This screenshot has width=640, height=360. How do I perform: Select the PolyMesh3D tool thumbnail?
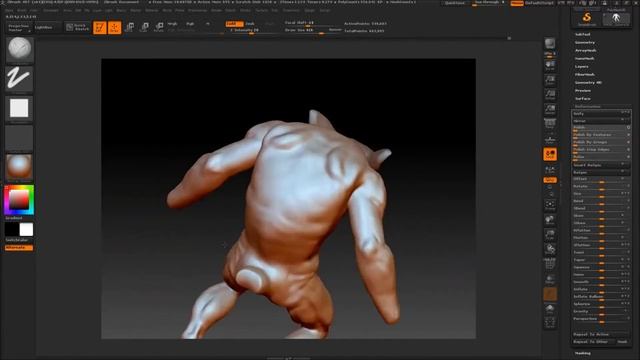click(616, 18)
